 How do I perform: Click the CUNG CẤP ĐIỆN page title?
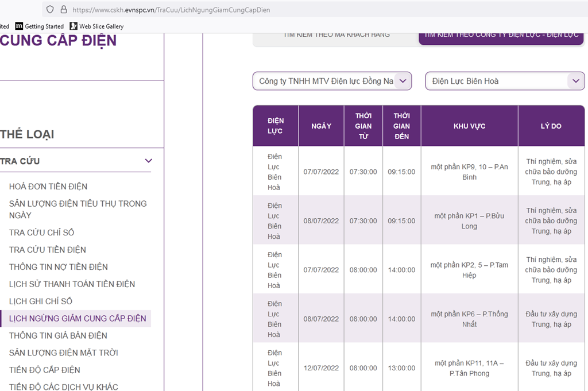58,41
